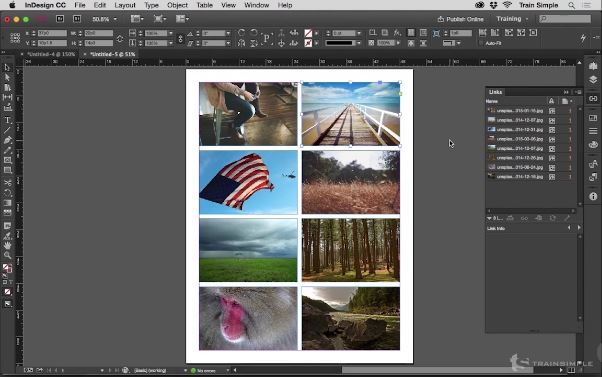Open the File menu
This screenshot has width=602, height=377.
(80, 5)
